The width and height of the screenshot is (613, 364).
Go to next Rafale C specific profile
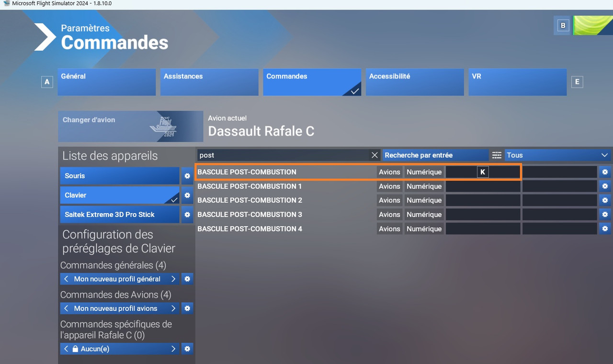coord(173,349)
